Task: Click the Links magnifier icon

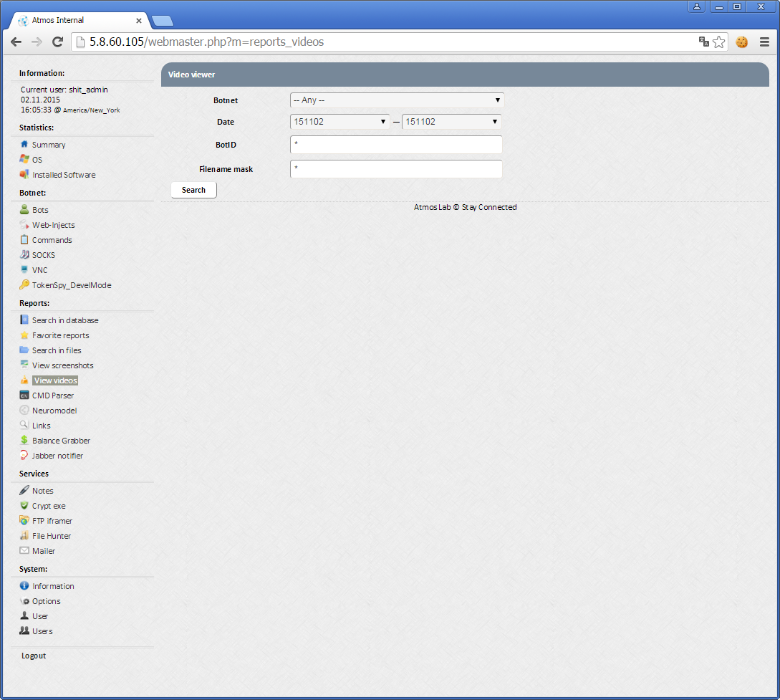Action: click(24, 425)
